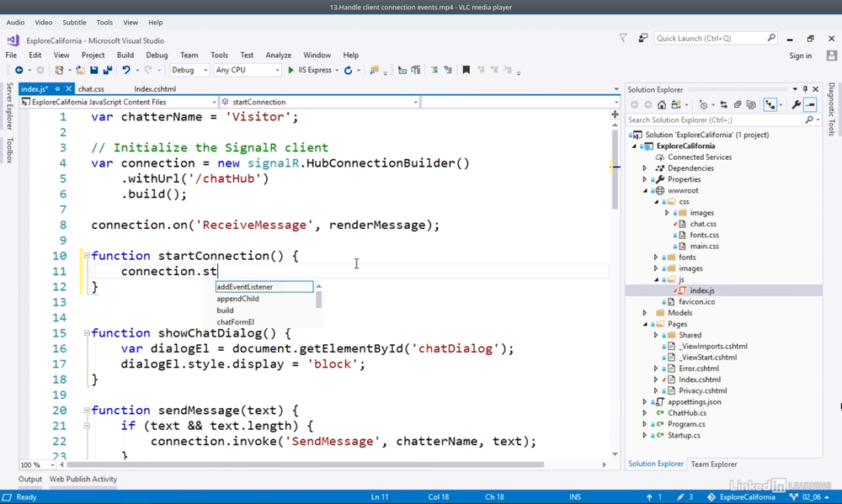Click Show All Files icon in Solution Explorer

[751, 105]
